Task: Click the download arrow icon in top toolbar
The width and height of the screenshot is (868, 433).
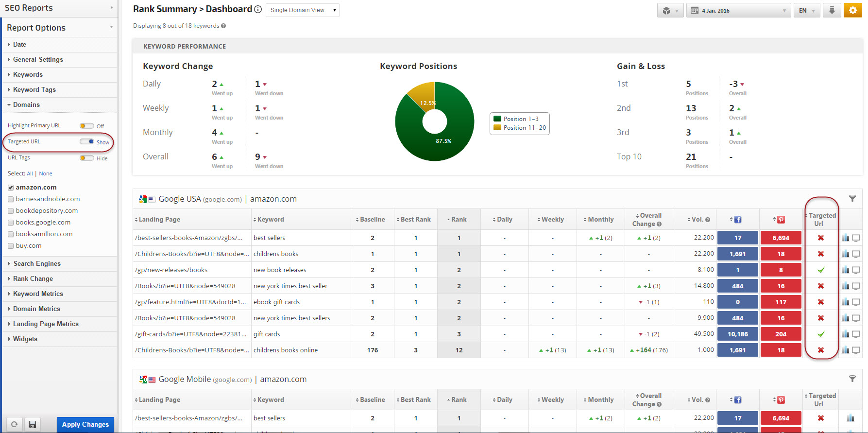Action: point(832,10)
